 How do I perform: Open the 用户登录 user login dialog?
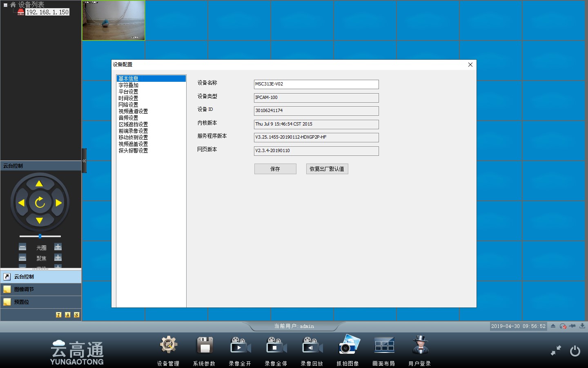[x=419, y=350]
